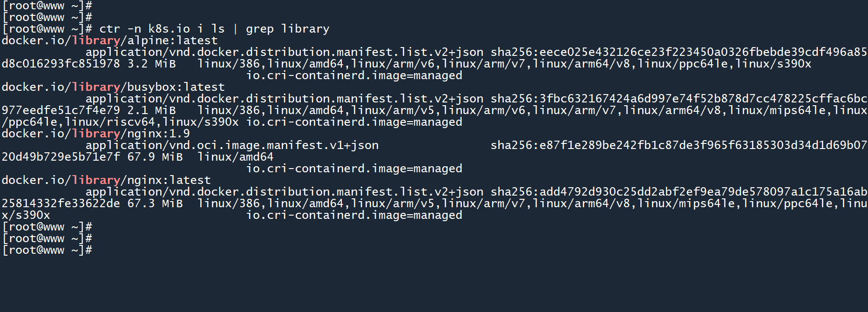Click the docker.io/library/nginx:1.9 image name
The width and height of the screenshot is (868, 312).
[x=96, y=134]
